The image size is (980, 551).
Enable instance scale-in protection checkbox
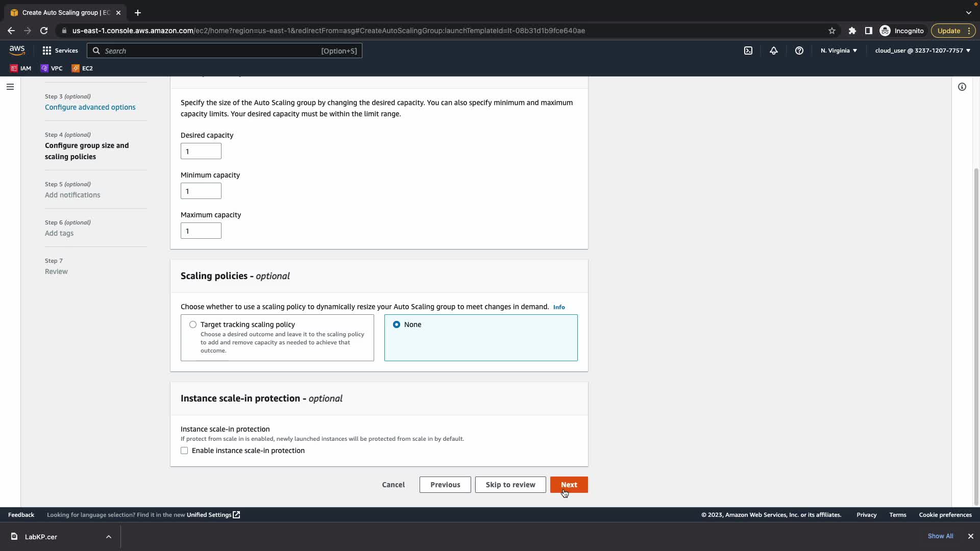tap(184, 450)
